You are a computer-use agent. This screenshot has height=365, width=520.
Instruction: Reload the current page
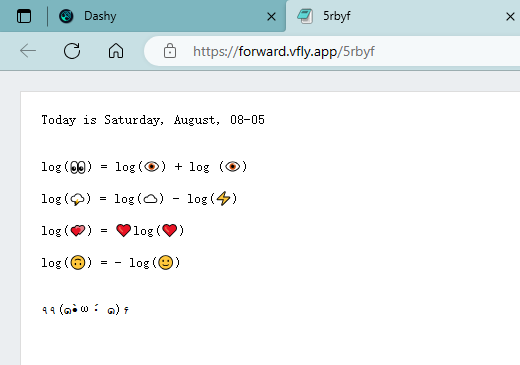pos(72,51)
